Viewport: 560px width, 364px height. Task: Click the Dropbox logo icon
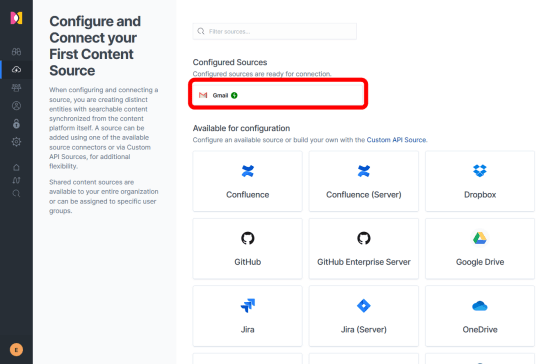coord(480,171)
